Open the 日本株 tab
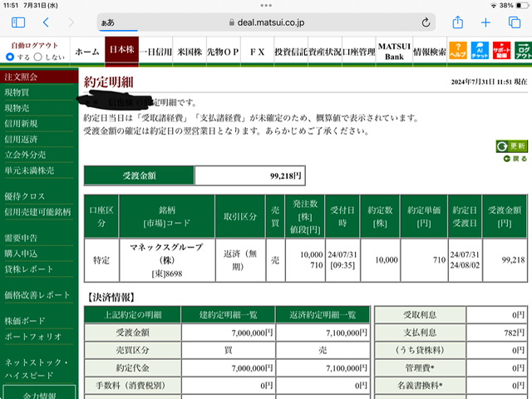Screen dimensions: 532x399 tap(122, 50)
